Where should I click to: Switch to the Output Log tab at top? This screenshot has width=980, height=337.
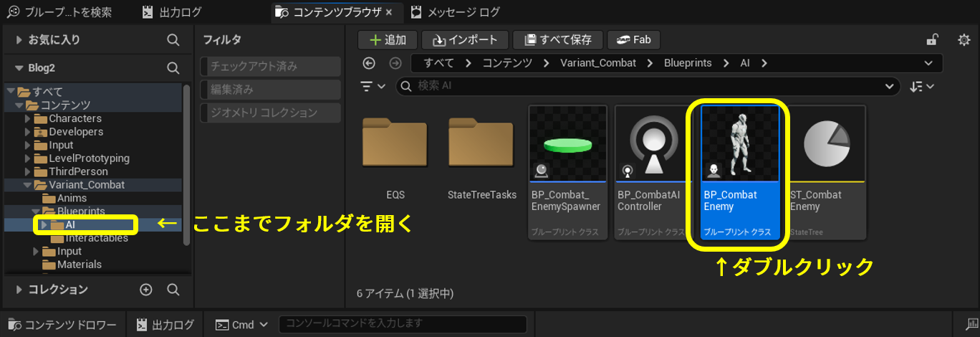(172, 12)
